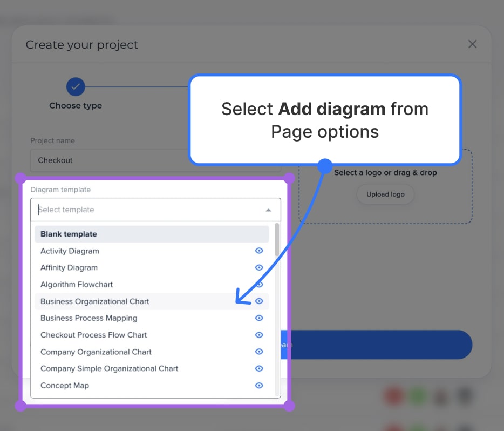Preview Company Simple Organizational Chart eye icon
The height and width of the screenshot is (431, 504).
coord(259,368)
